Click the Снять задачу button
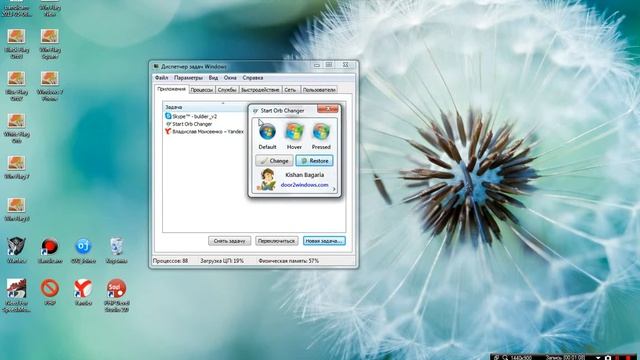Image resolution: width=640 pixels, height=360 pixels. point(229,241)
